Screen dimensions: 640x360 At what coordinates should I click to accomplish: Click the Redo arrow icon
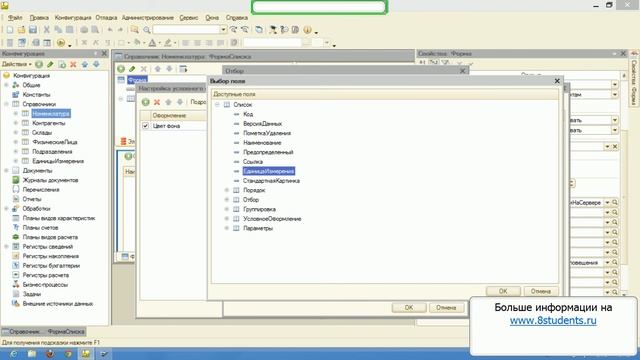[x=120, y=30]
